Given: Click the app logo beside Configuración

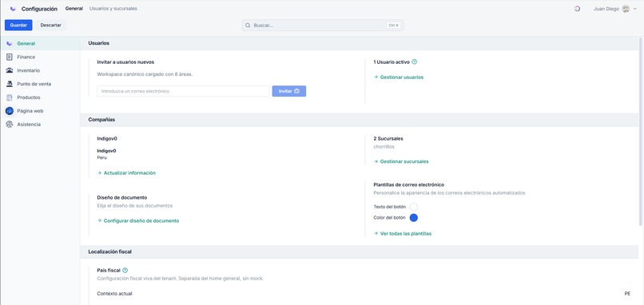Looking at the screenshot, I should point(13,9).
